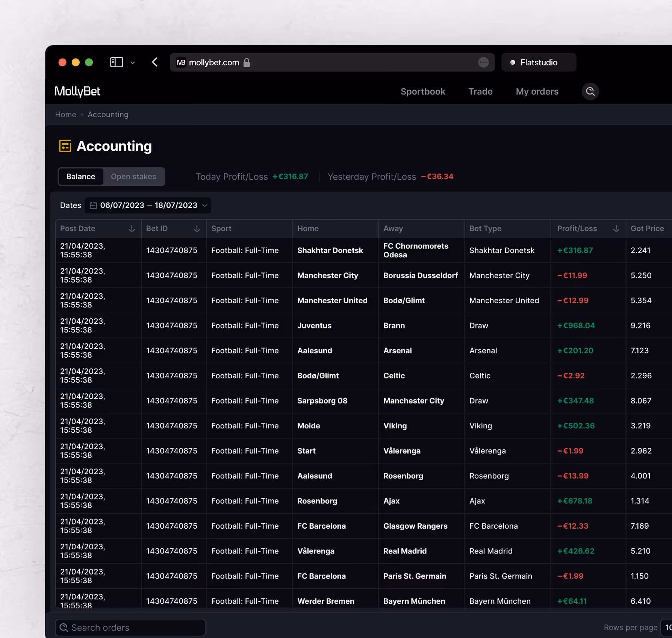Click the lock icon in address bar
Screen dimensions: 672x638
pyautogui.click(x=247, y=62)
